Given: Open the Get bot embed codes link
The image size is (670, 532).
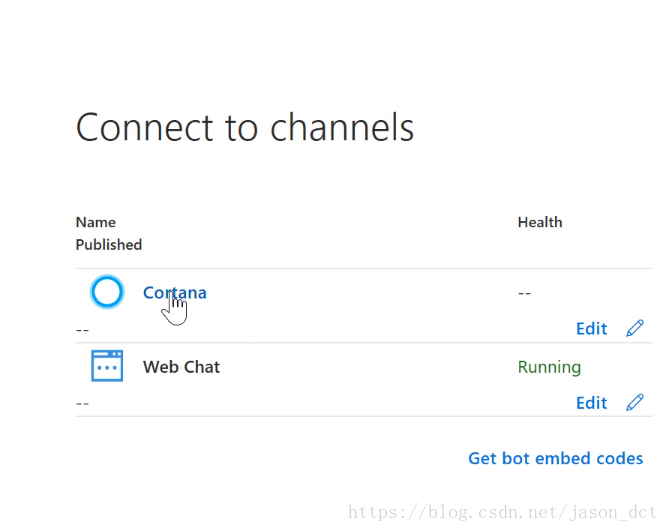Looking at the screenshot, I should 555,458.
